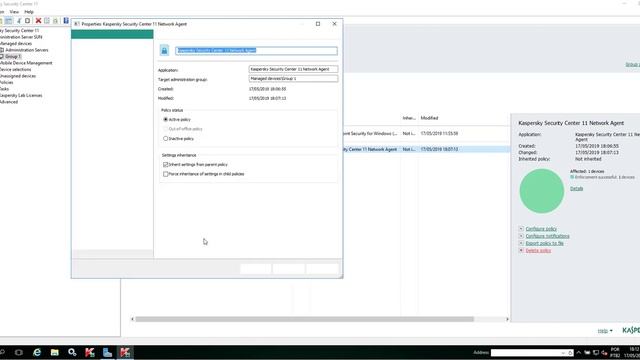Click the scrollbar left arrow of policies list

132,319
